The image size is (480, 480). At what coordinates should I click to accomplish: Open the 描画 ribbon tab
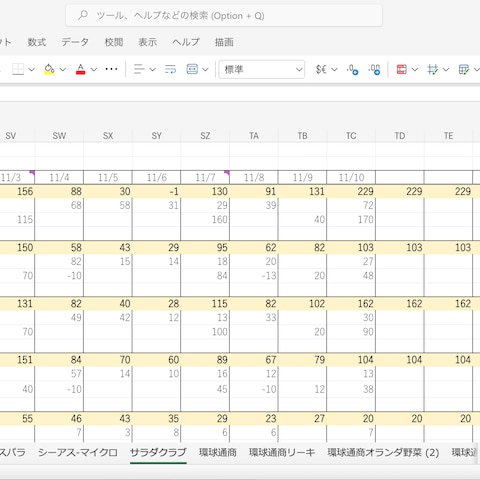tap(224, 42)
